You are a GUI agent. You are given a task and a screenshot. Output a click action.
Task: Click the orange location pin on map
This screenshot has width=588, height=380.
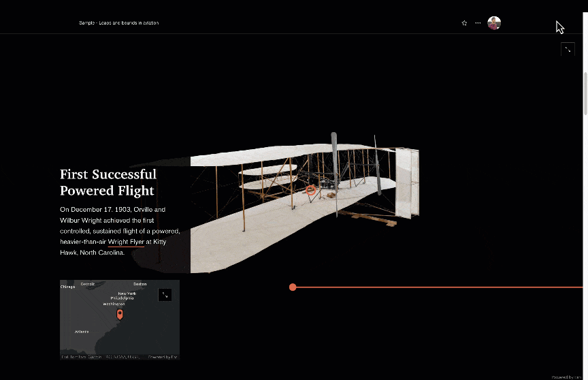coord(120,314)
